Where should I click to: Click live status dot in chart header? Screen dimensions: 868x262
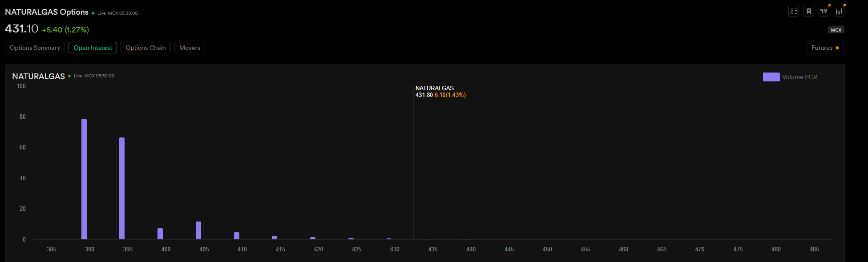(x=69, y=76)
